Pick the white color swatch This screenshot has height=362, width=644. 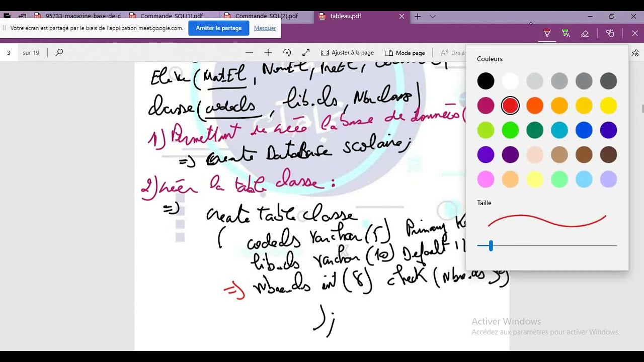(x=510, y=81)
